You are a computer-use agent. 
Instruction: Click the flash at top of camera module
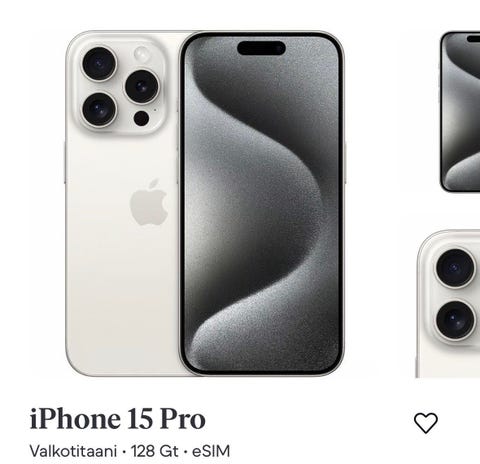142,54
